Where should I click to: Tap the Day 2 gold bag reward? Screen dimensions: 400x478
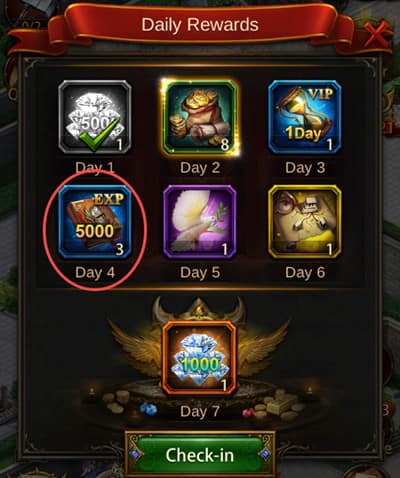tap(200, 117)
